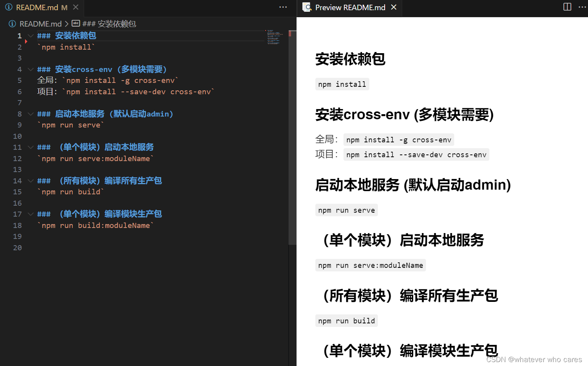Click 'npm run serve:moduleName' in editor line 12

point(96,159)
